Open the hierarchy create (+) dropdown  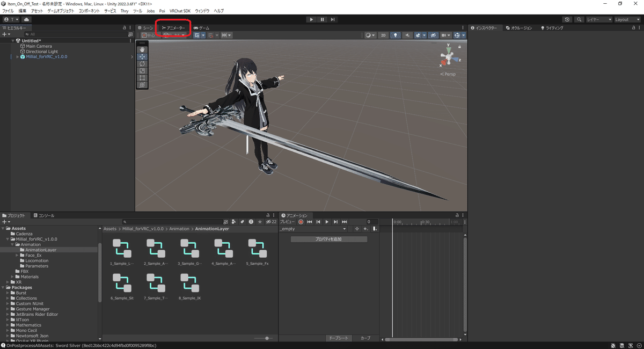[6, 34]
